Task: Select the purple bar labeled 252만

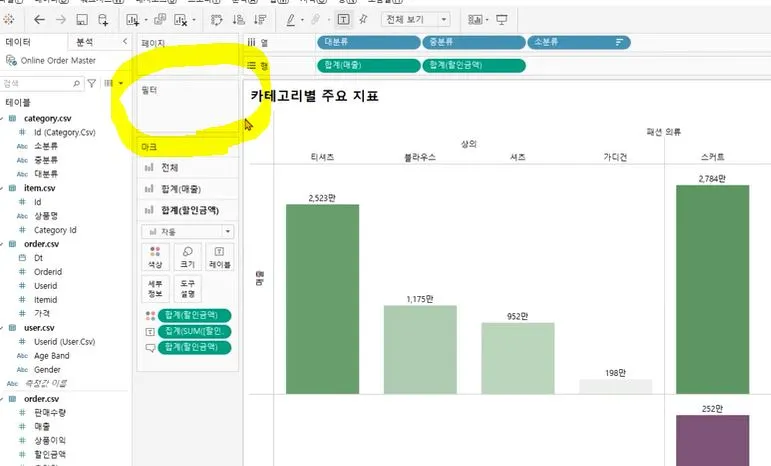Action: (x=712, y=440)
